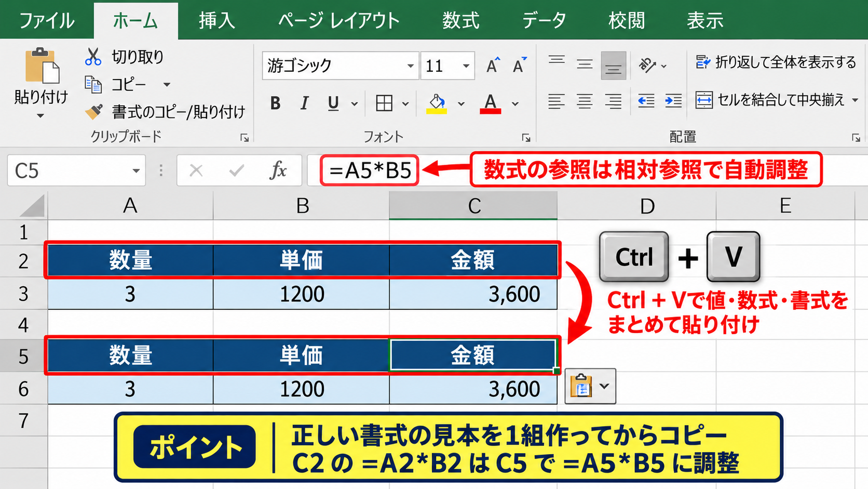
Task: Expand the Name Box C5 dropdown
Action: tap(136, 170)
